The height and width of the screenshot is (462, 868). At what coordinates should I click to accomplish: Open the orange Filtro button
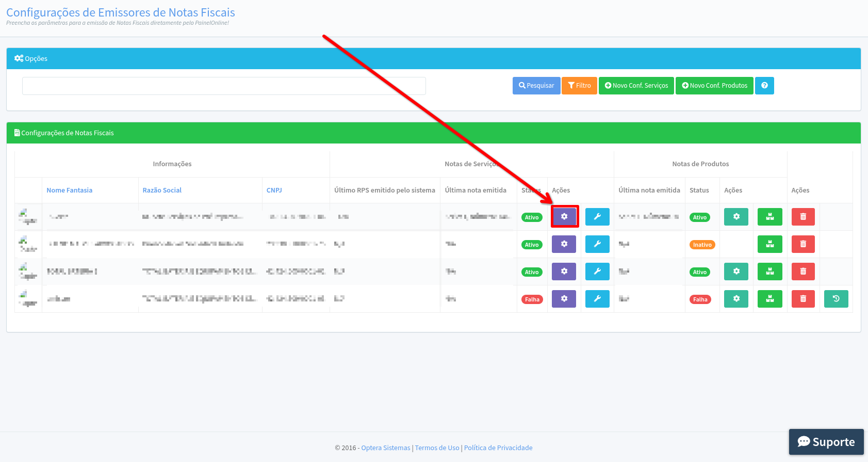pyautogui.click(x=579, y=86)
